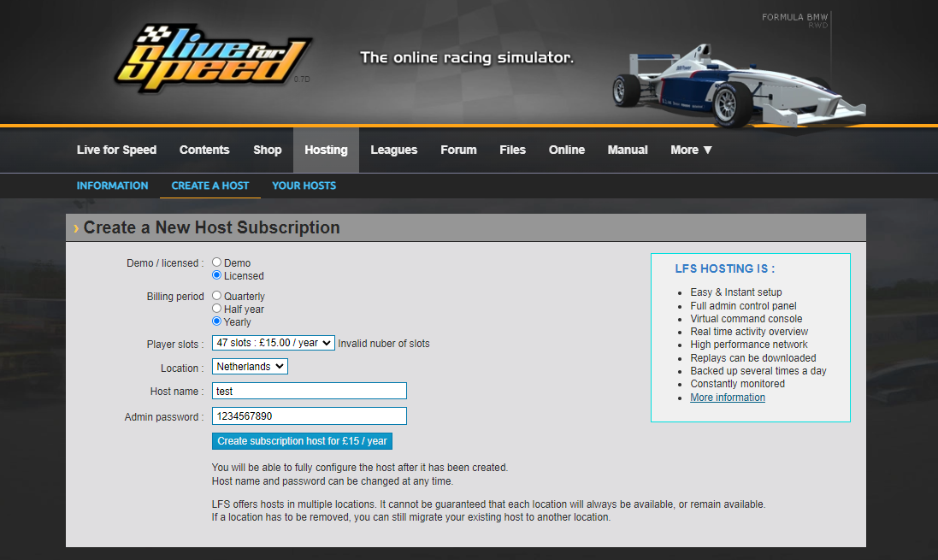Choose Yearly billing period
This screenshot has height=560, width=938.
216,321
